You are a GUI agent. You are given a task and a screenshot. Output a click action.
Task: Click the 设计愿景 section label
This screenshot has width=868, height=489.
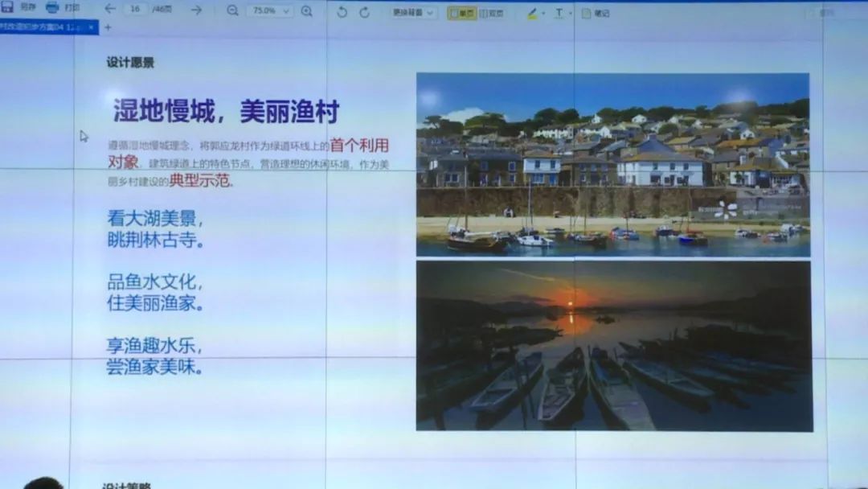pos(130,63)
